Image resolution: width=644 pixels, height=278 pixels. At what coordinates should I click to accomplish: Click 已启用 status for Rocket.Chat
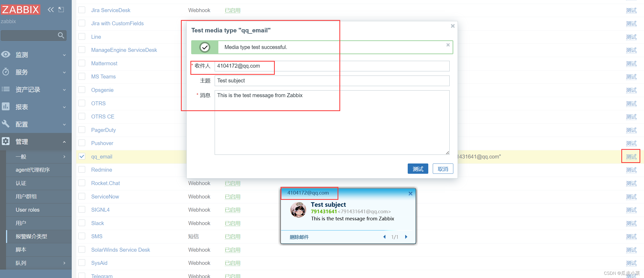(x=232, y=183)
